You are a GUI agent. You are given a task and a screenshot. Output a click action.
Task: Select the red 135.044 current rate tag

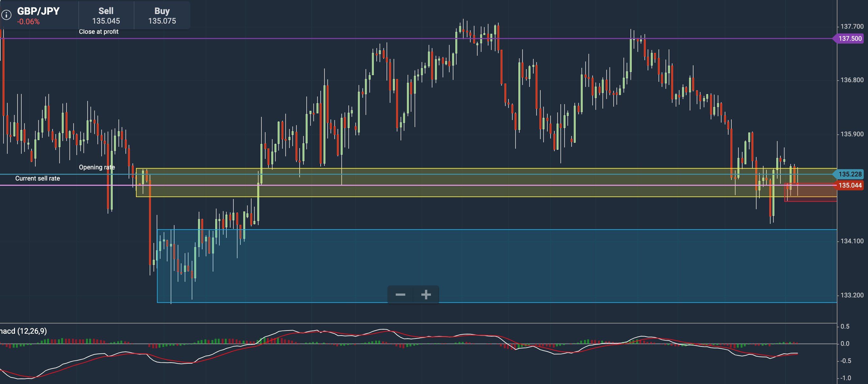tap(849, 185)
